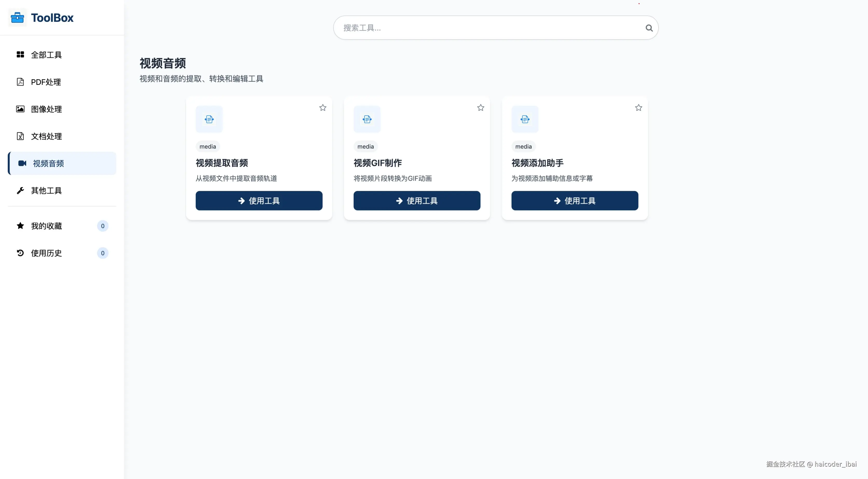This screenshot has width=868, height=479.
Task: Select 文档处理 in the sidebar
Action: [46, 136]
